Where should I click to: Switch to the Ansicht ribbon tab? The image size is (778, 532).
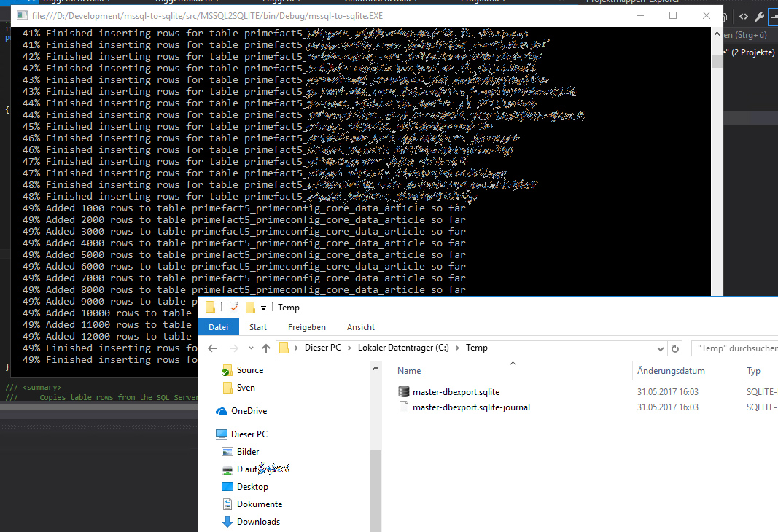click(361, 327)
